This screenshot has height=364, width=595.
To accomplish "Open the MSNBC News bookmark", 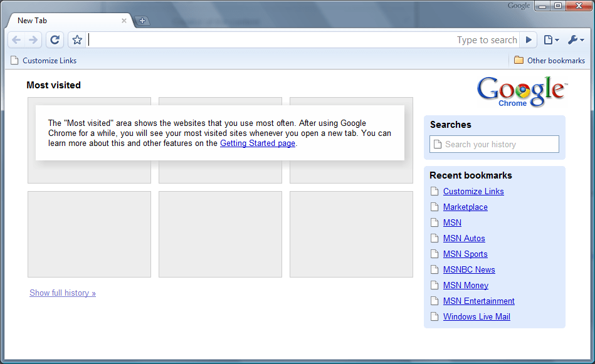I will point(468,269).
